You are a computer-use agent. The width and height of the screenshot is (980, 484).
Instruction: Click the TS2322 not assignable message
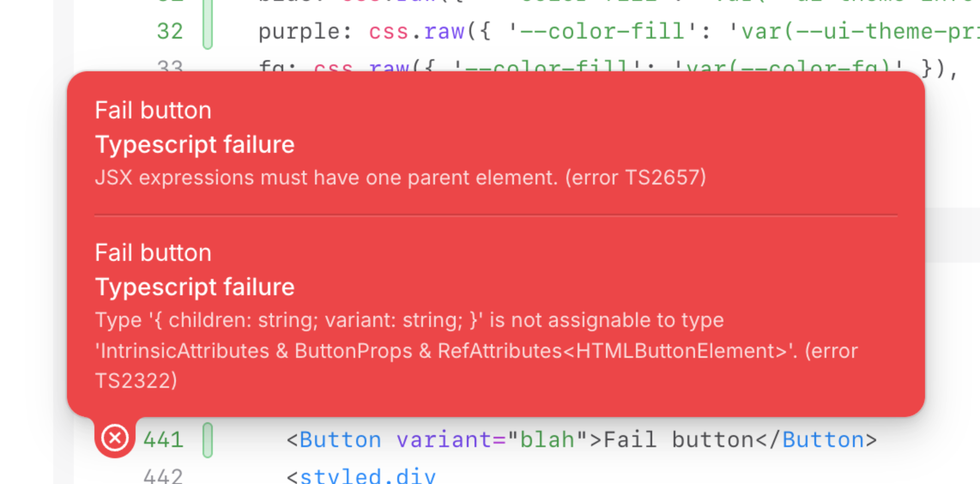pyautogui.click(x=476, y=351)
